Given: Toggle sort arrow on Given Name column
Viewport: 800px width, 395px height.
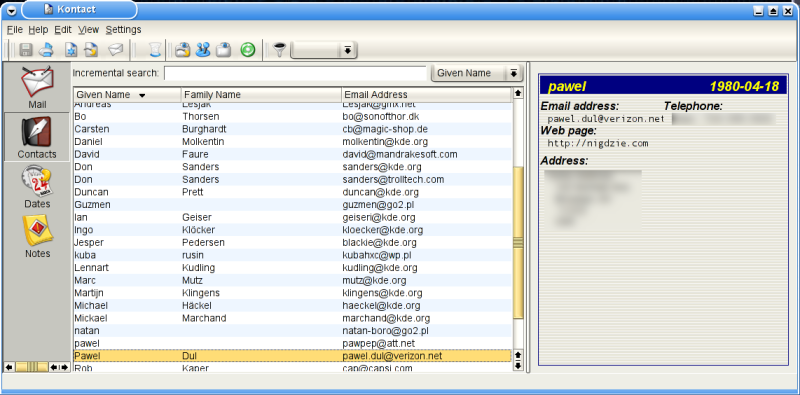Looking at the screenshot, I should click(x=142, y=95).
